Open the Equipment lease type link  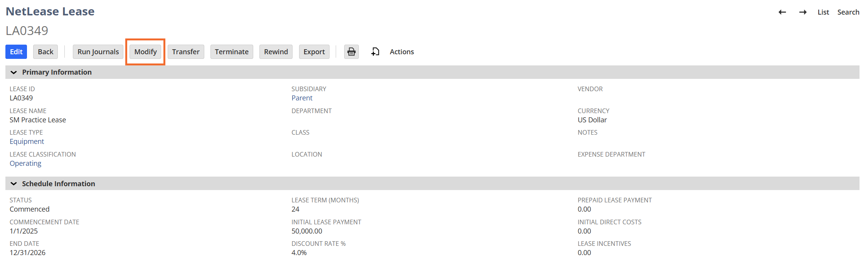coord(27,142)
